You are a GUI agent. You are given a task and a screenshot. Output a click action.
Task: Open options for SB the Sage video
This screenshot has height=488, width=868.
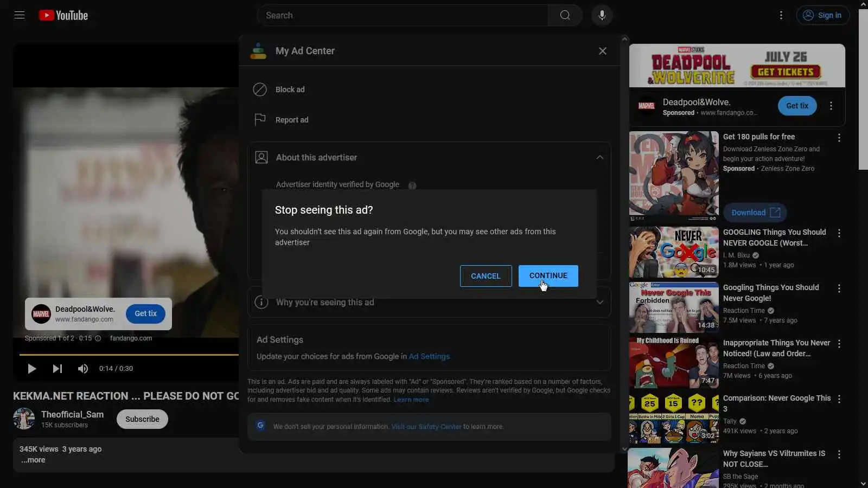(839, 454)
